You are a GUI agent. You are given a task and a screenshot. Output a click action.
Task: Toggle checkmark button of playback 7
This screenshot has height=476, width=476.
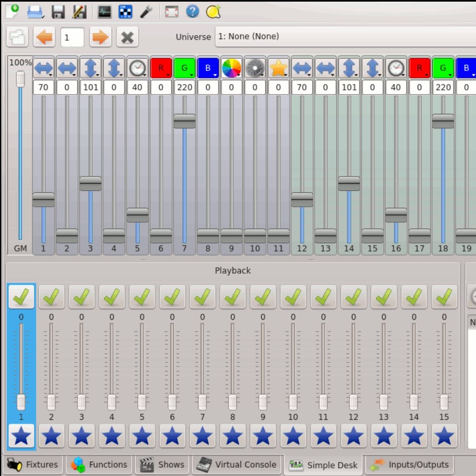[203, 297]
